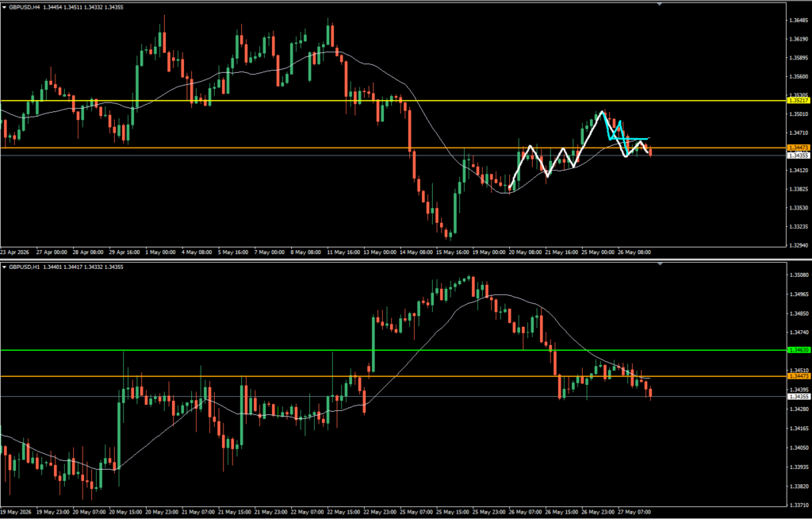This screenshot has height=519, width=812.
Task: Click the 1.34050 price scale value
Action: (x=798, y=448)
